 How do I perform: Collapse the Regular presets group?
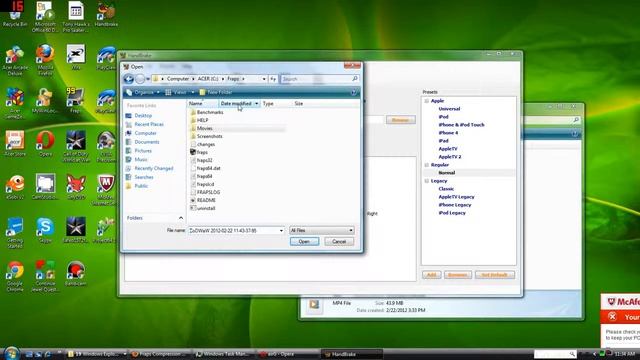[427, 165]
